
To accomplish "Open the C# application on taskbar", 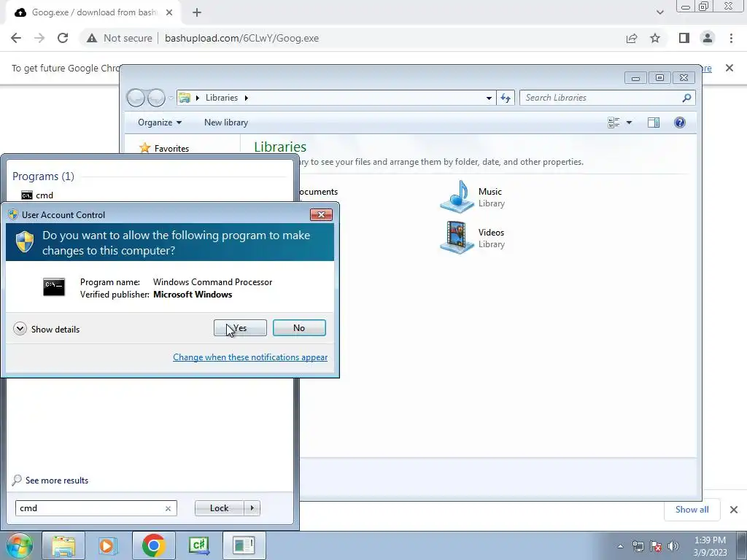I will pyautogui.click(x=198, y=545).
